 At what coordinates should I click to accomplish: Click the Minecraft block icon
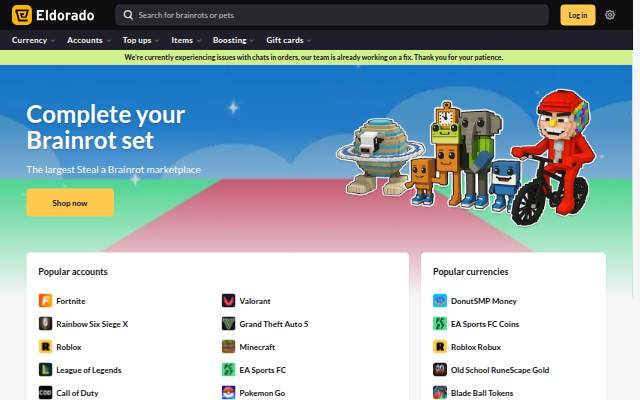tap(229, 347)
